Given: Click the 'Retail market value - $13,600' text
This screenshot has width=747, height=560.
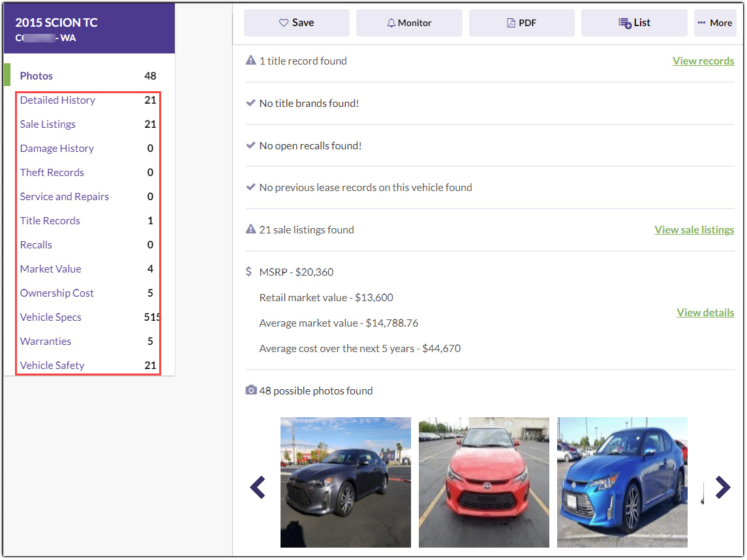Looking at the screenshot, I should coord(326,298).
